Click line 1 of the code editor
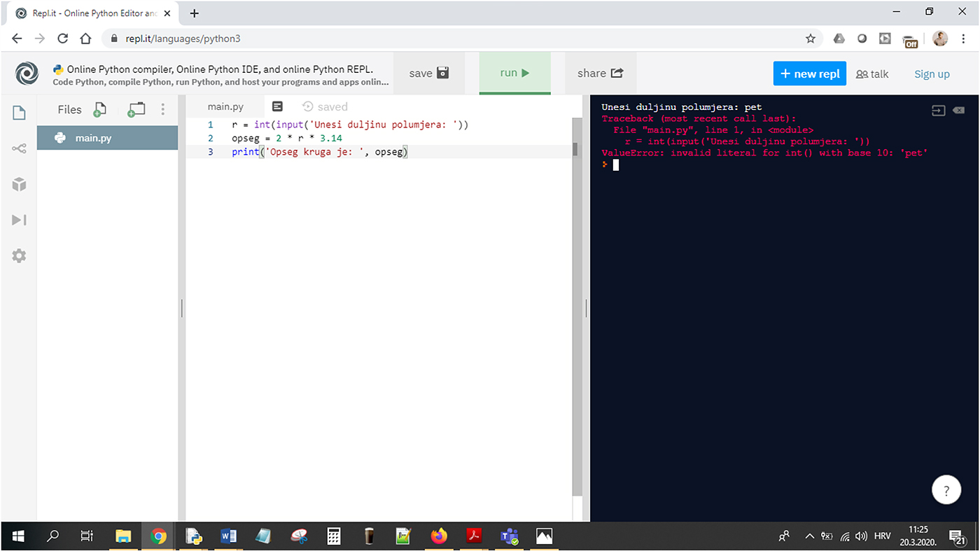Viewport: 980px width, 551px height. (350, 125)
